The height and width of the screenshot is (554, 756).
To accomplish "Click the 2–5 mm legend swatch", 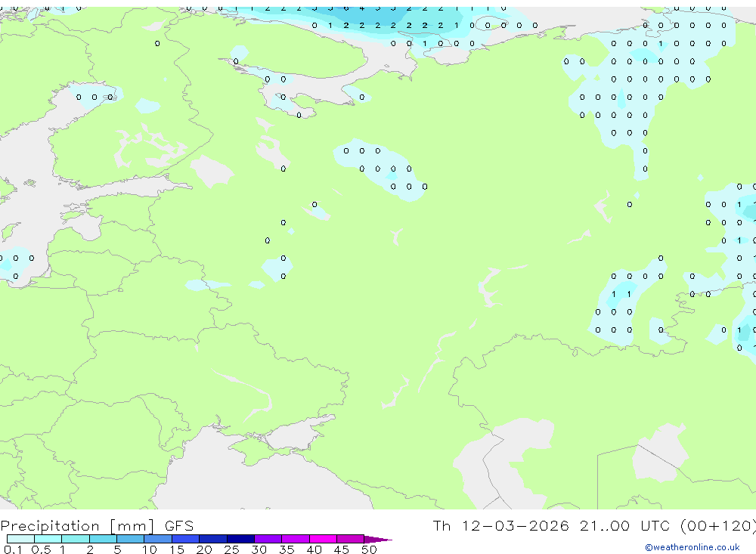I will click(103, 539).
